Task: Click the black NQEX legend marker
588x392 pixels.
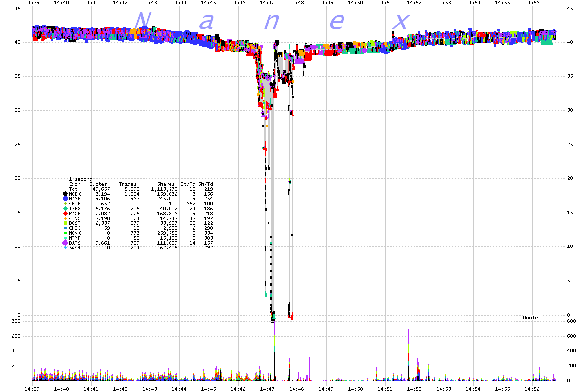Action: [65, 194]
